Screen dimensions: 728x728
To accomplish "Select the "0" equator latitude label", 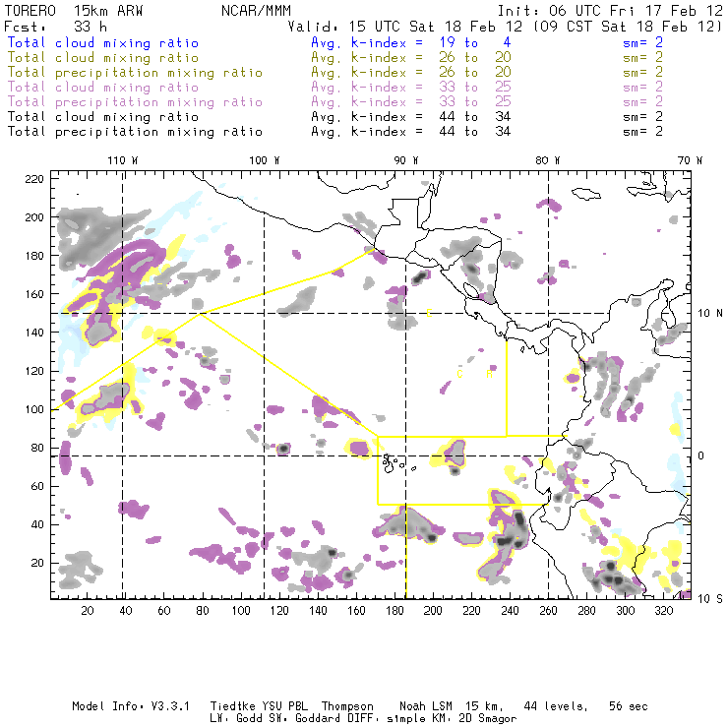I will point(701,455).
